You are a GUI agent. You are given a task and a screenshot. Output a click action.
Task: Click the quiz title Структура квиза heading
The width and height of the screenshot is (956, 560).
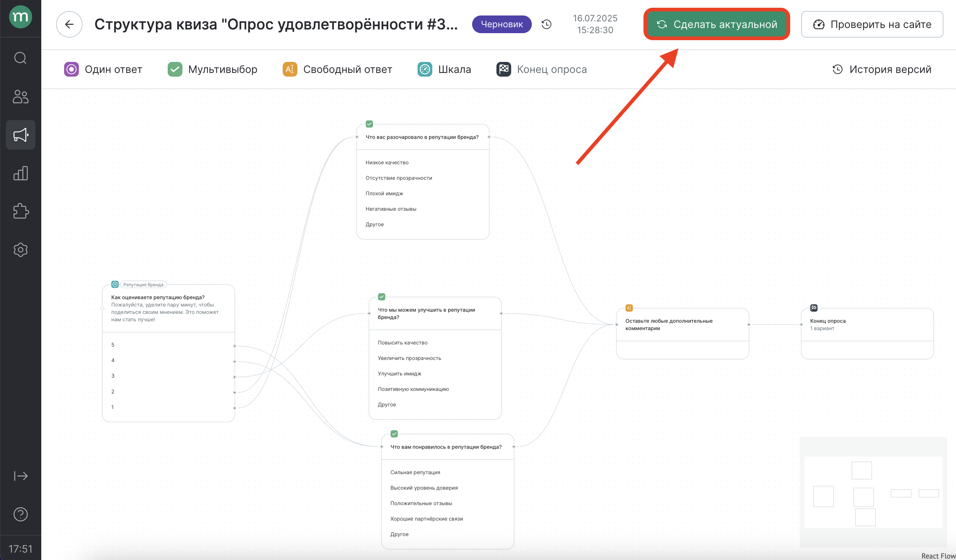click(x=276, y=24)
